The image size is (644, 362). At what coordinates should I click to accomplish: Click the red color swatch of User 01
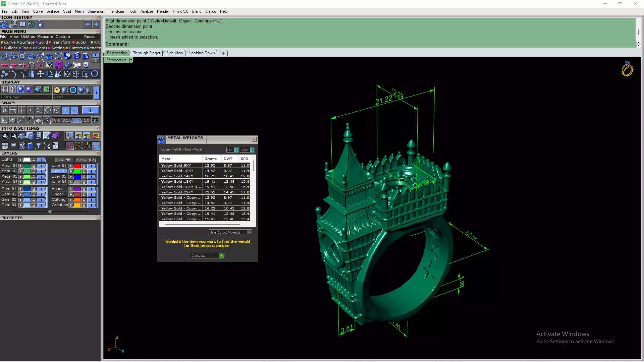(77, 166)
